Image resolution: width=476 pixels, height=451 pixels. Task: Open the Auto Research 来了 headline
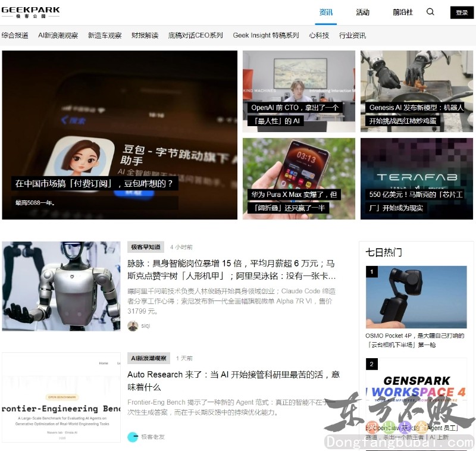pyautogui.click(x=233, y=381)
